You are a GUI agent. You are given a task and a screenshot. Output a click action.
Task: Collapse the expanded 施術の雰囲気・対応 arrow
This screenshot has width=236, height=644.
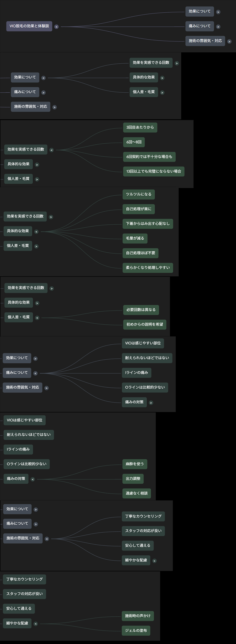pyautogui.click(x=47, y=539)
